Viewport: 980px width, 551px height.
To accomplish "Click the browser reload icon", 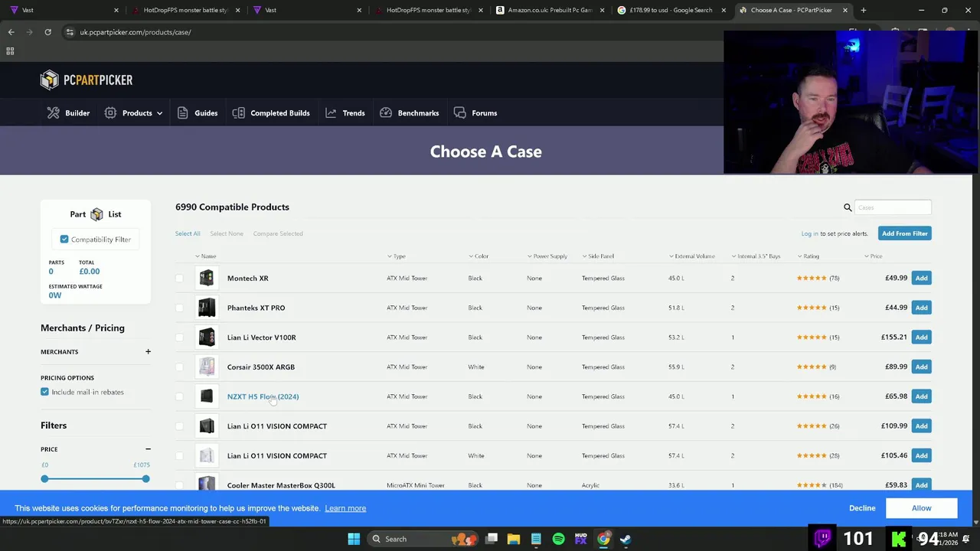I will click(x=47, y=32).
